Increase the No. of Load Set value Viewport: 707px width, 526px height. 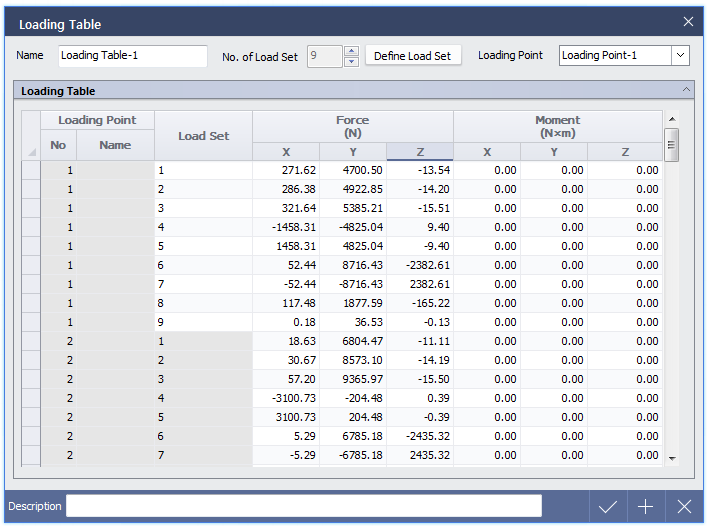pos(351,51)
